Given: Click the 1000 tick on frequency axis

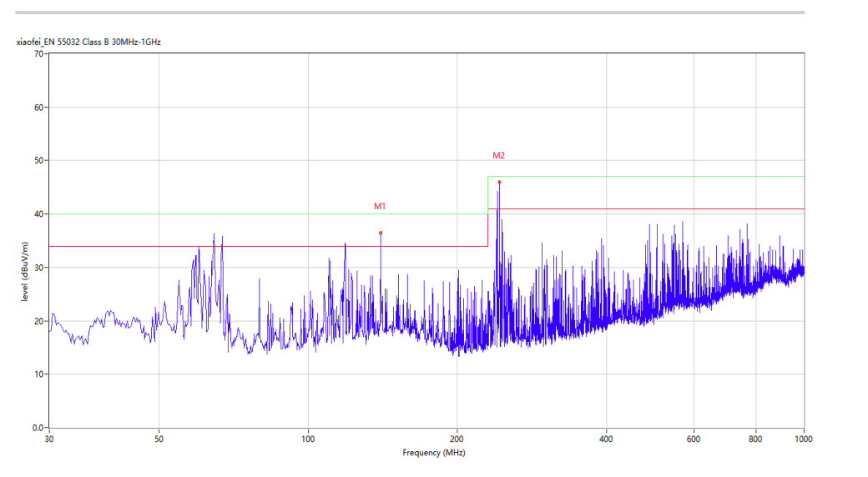Looking at the screenshot, I should tap(804, 439).
